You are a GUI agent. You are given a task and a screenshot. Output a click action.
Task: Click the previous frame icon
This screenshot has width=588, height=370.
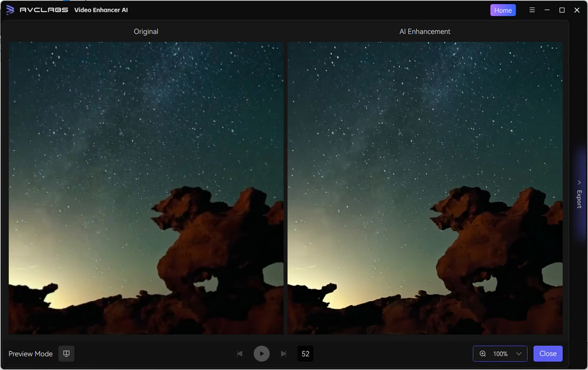(x=239, y=354)
